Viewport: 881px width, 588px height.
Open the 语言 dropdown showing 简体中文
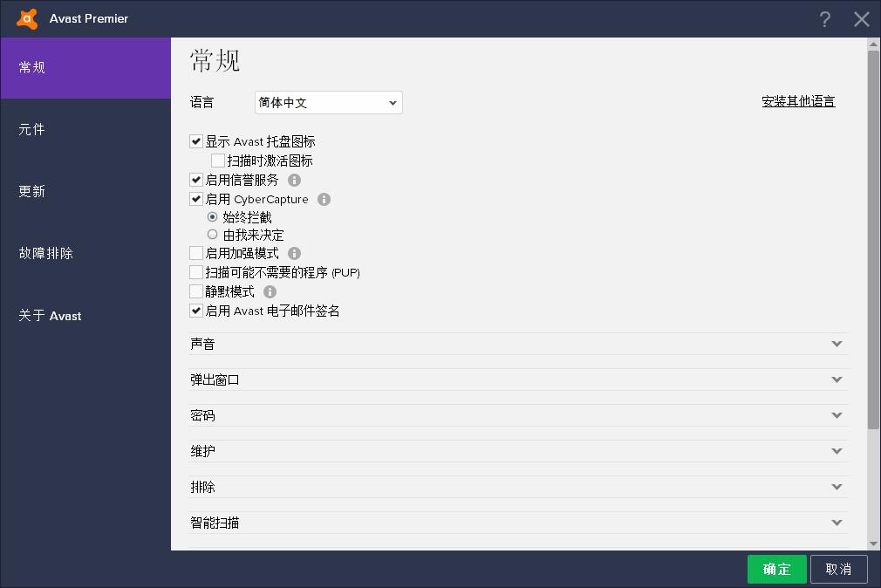coord(328,102)
